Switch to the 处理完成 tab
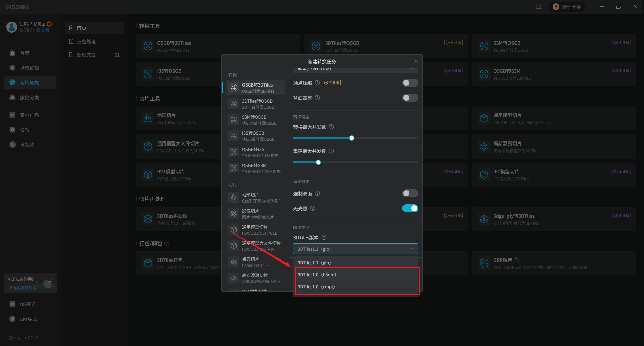644x346 pixels. (x=94, y=55)
